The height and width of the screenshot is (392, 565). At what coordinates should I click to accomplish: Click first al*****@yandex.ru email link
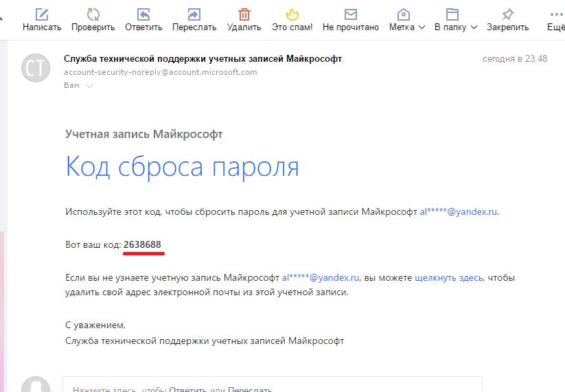coord(458,212)
